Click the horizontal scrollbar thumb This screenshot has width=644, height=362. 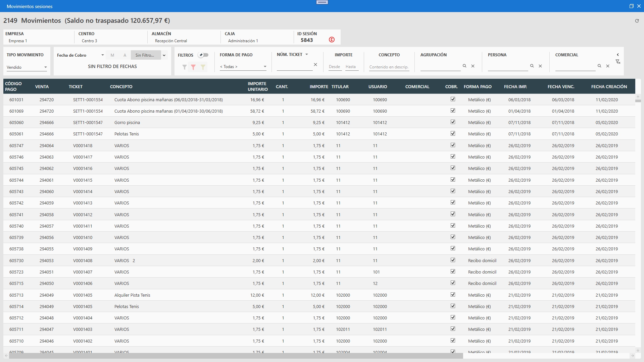pyautogui.click(x=236, y=356)
